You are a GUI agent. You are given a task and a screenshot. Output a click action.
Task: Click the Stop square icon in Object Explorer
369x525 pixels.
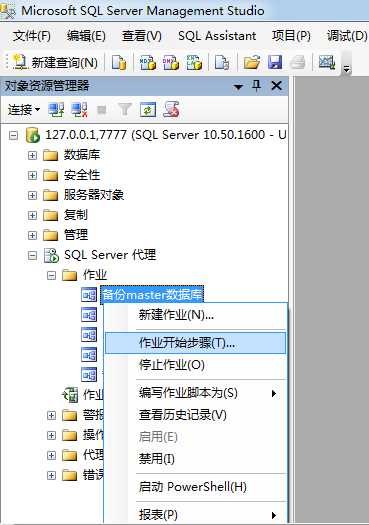coord(102,109)
